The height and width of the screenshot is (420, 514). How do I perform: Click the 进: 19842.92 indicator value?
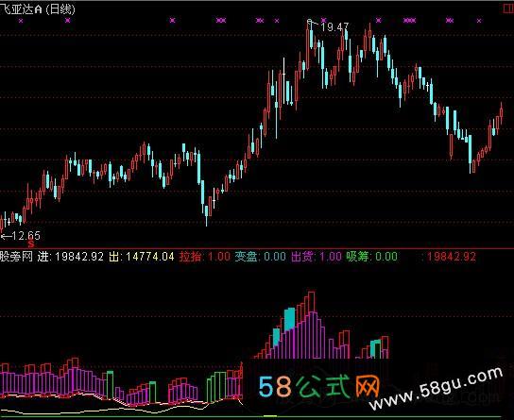[71, 257]
